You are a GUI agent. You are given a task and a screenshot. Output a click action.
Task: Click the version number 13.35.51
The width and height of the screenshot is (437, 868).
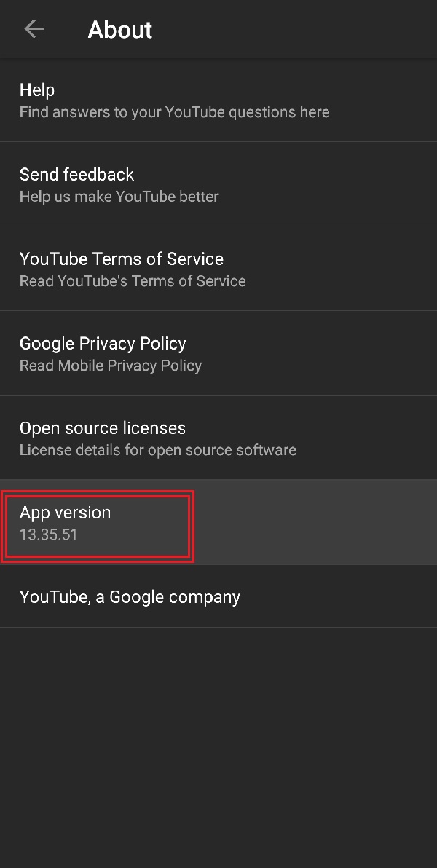(x=48, y=534)
